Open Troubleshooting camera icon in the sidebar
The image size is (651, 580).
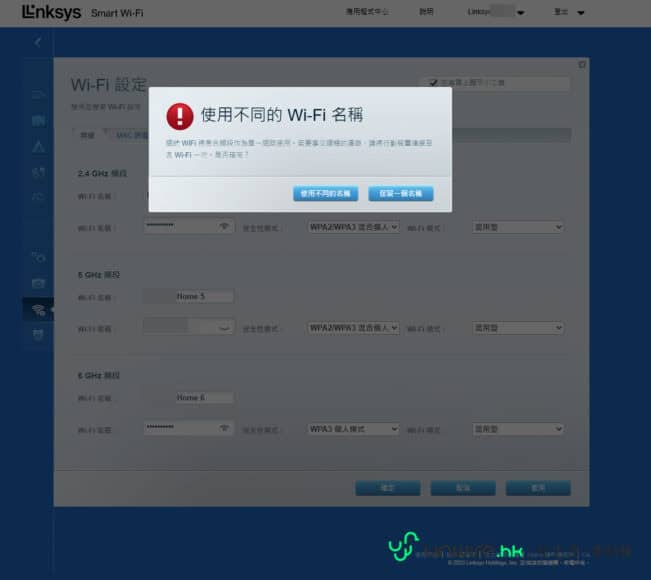(x=38, y=283)
